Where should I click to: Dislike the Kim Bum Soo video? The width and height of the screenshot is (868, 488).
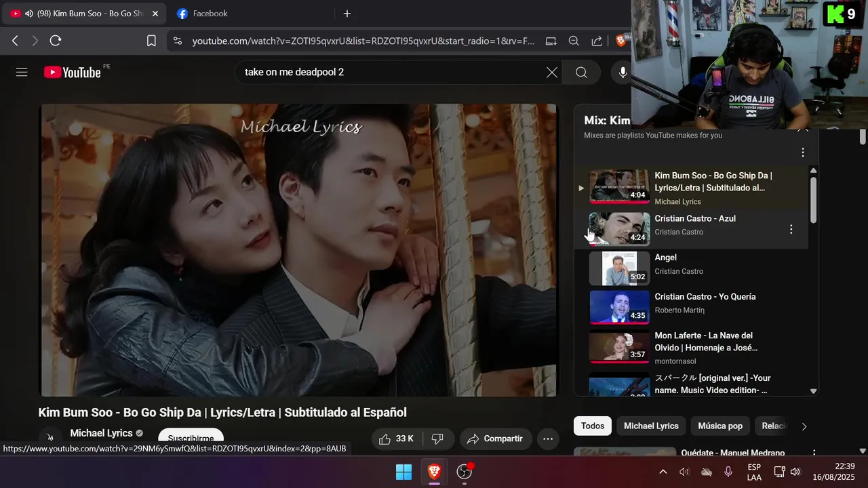437,439
